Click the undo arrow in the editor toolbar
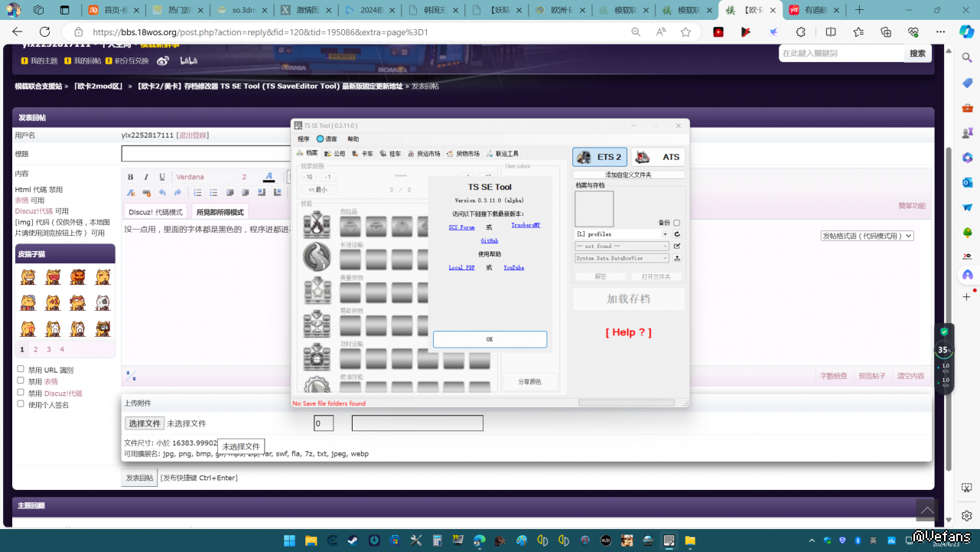Image resolution: width=980 pixels, height=552 pixels. [162, 193]
